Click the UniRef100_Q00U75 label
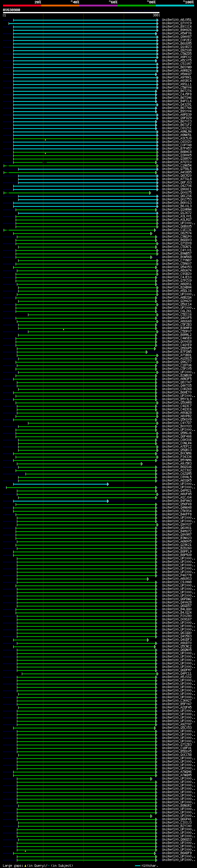This screenshot has width=197, height=868. 176,192
